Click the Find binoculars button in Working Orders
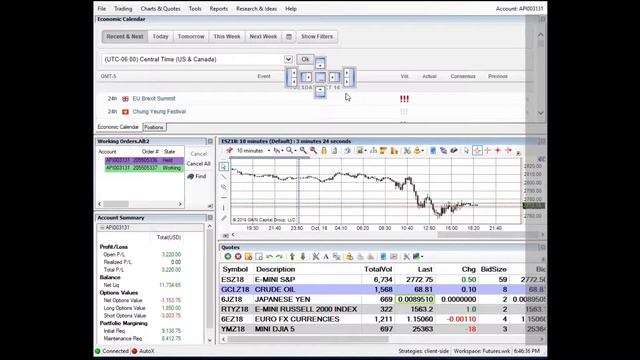 point(197,176)
